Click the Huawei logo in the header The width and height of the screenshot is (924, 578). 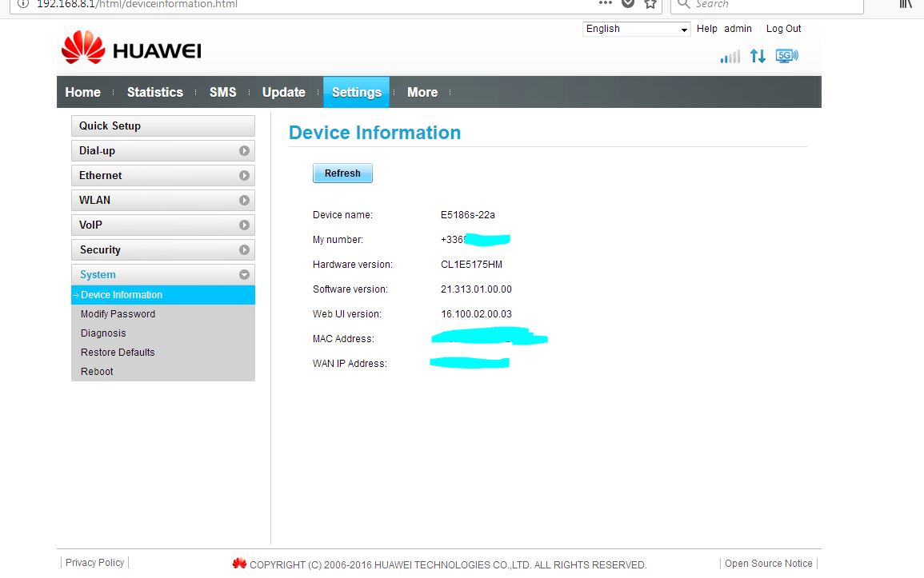[131, 48]
